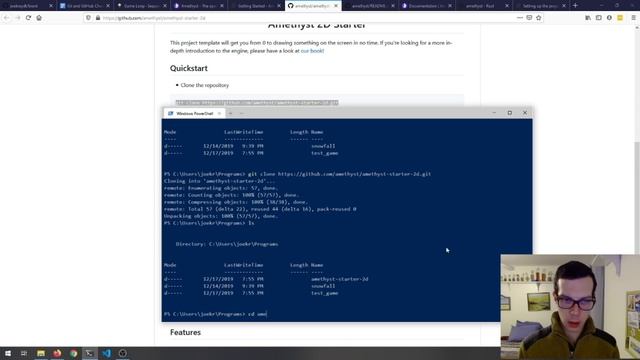Viewport: 640px width, 360px height.
Task: Click the terminal command prompt line
Action: click(216, 314)
